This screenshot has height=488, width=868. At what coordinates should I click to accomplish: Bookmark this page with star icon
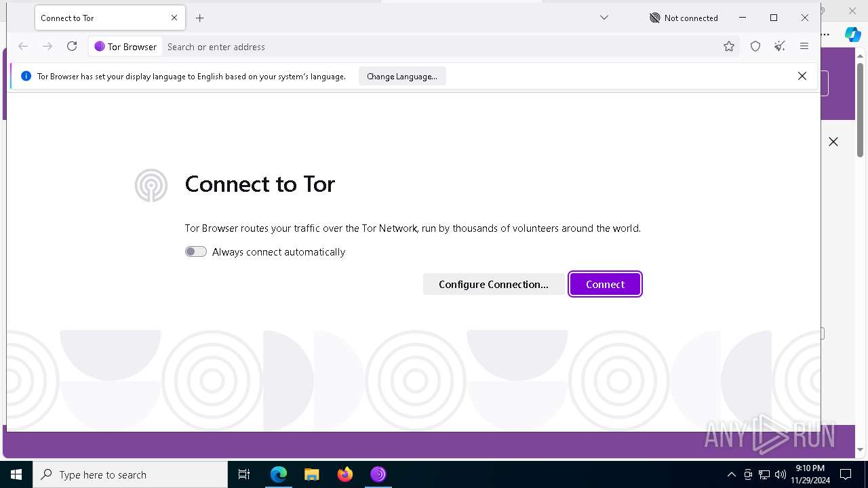pos(729,46)
